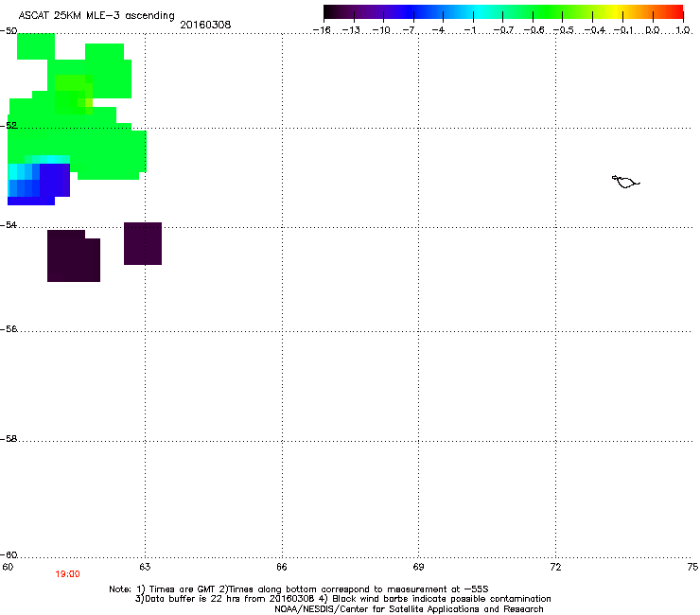
Task: Click the -54 latitude label
Action: (x=9, y=224)
